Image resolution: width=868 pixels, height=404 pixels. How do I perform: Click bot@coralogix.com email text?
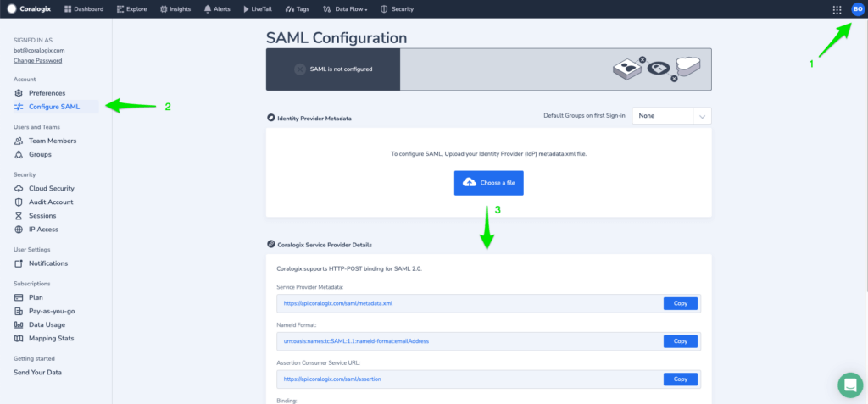point(39,50)
